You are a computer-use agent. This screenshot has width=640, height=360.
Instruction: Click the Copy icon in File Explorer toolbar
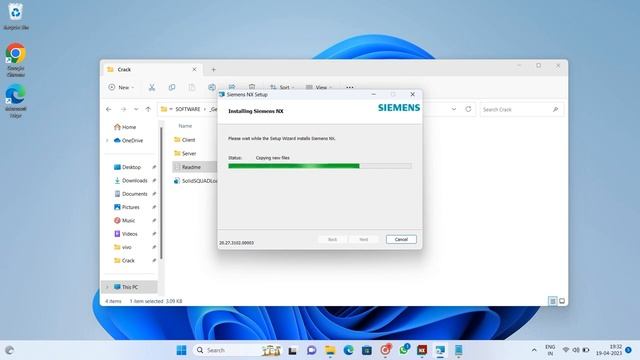pos(172,87)
